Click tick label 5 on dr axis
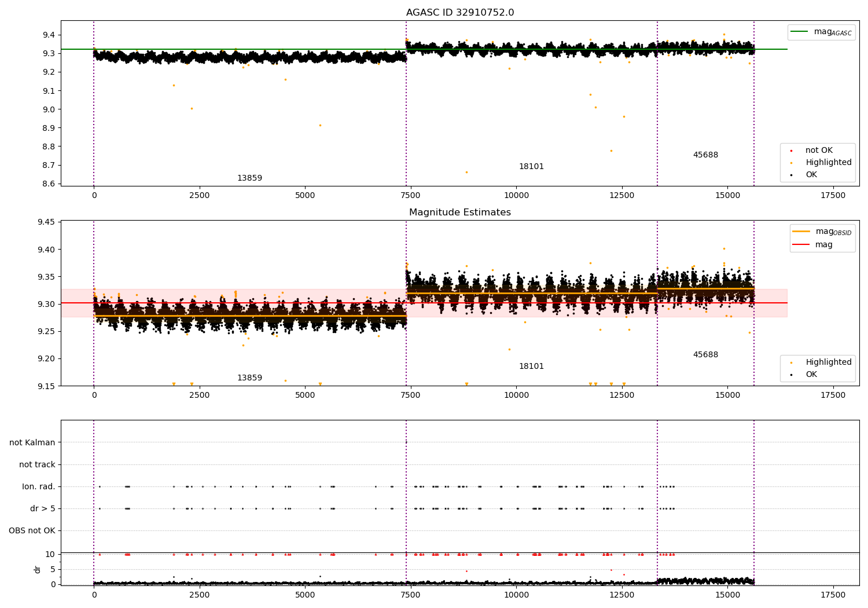 point(53,570)
